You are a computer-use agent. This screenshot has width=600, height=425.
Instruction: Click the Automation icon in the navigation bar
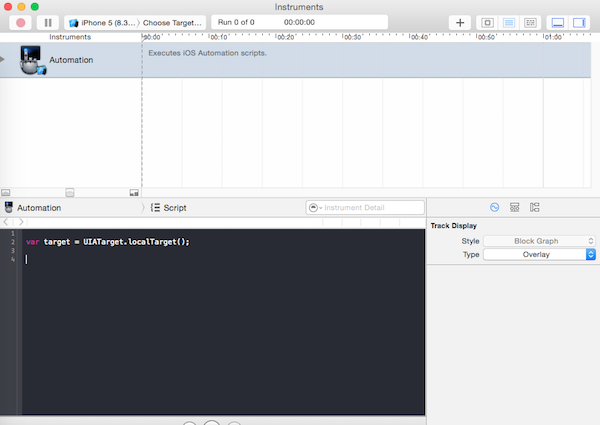coord(8,207)
